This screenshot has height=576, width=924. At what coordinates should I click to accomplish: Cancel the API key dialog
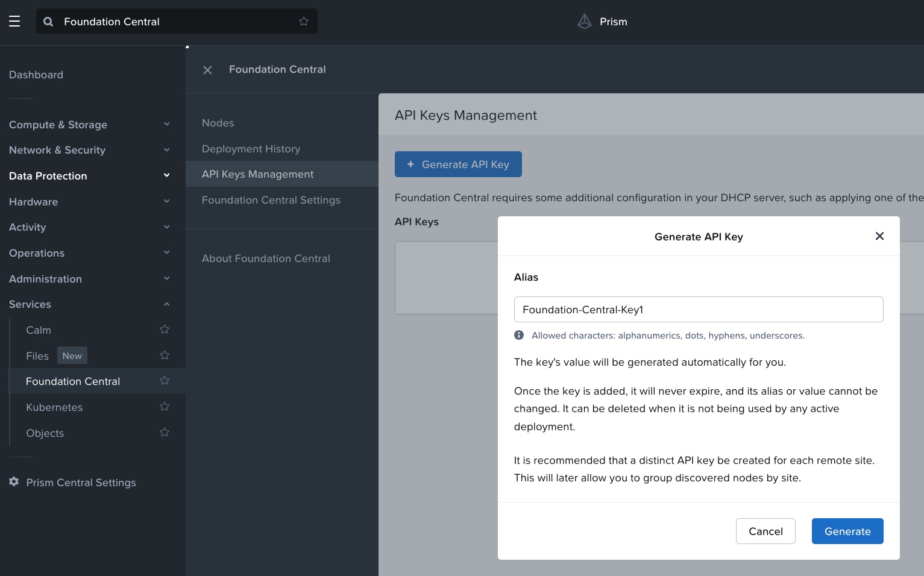point(765,531)
